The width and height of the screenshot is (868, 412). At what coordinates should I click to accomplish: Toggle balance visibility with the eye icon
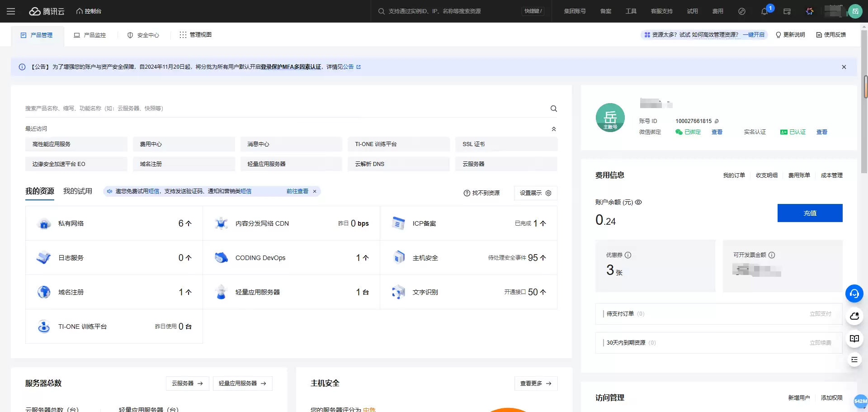point(638,202)
